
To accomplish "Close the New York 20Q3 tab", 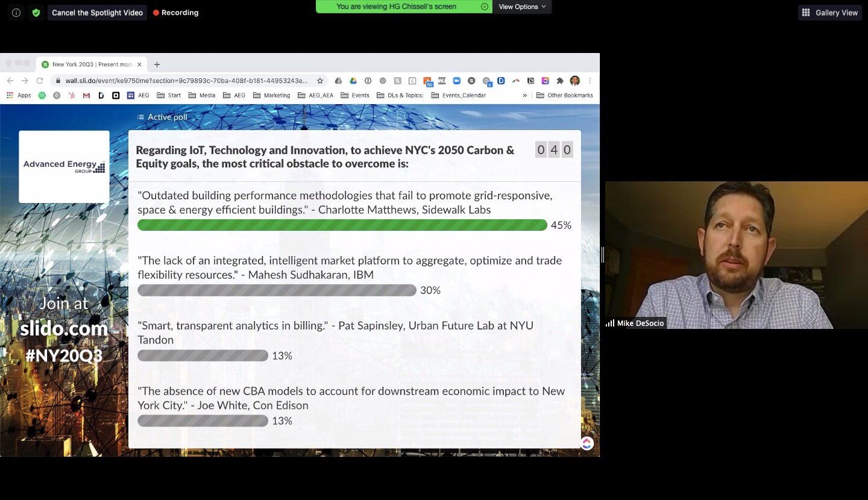I will click(x=139, y=64).
